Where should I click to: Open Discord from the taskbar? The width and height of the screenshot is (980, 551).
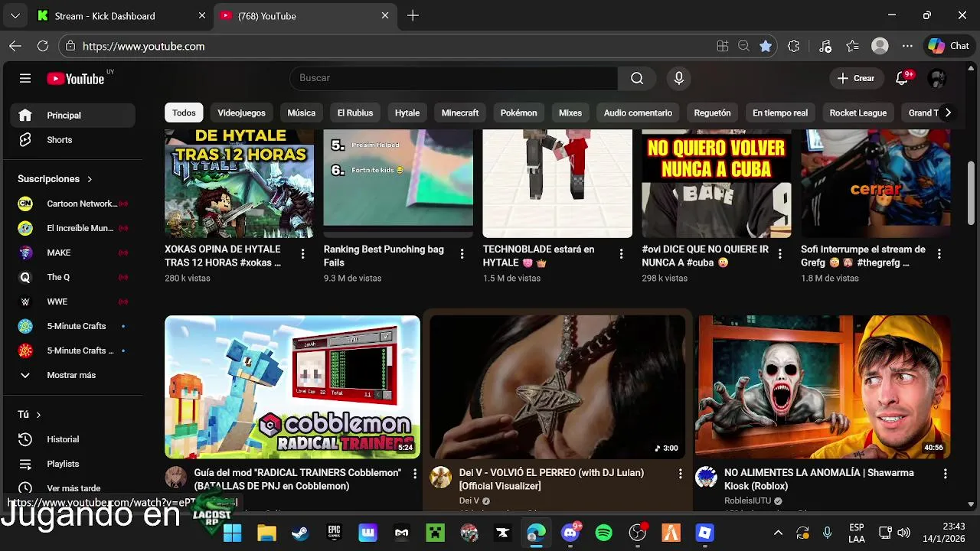click(570, 533)
